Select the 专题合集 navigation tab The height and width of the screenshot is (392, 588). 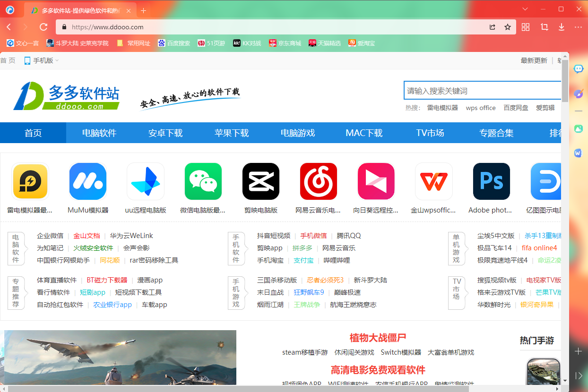pos(496,133)
